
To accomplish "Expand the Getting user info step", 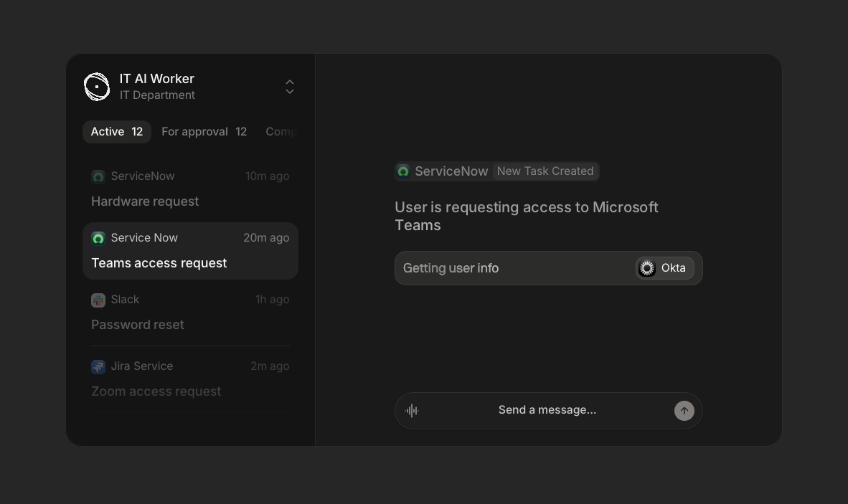I will point(548,268).
